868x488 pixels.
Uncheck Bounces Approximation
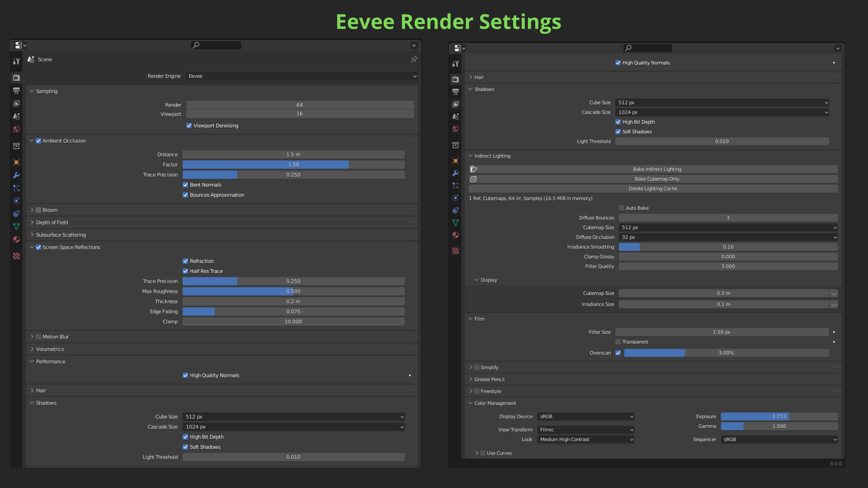[185, 195]
